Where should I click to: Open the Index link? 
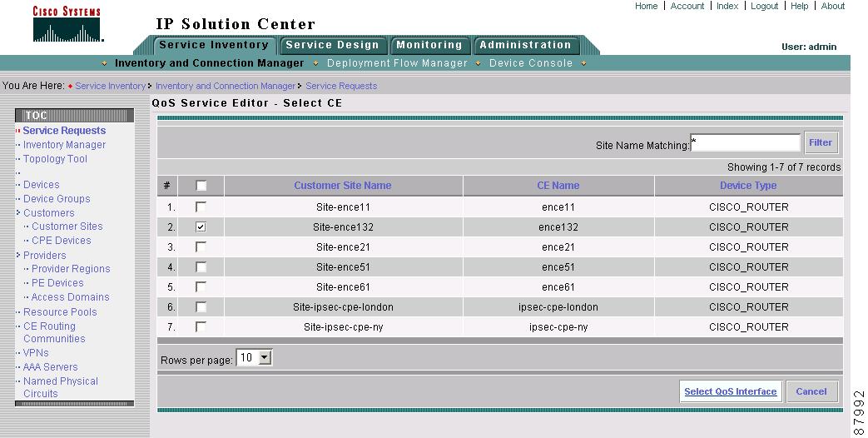[727, 6]
